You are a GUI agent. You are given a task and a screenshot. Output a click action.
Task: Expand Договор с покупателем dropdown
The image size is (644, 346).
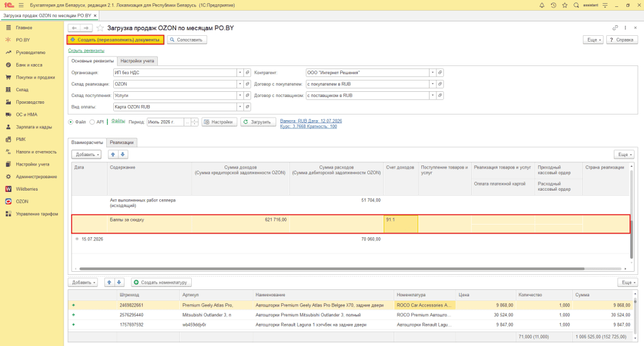coord(433,84)
